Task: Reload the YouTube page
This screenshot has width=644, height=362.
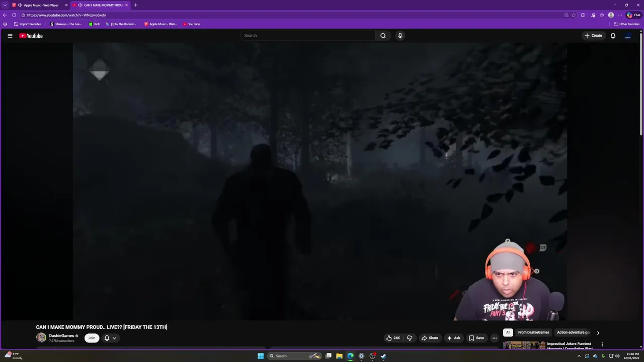Action: 14,15
